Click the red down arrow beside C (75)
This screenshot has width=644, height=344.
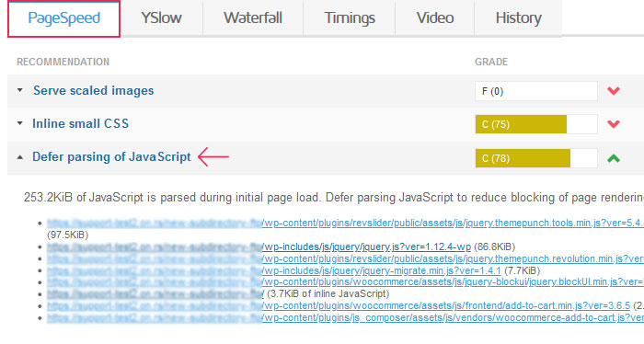[x=614, y=124]
